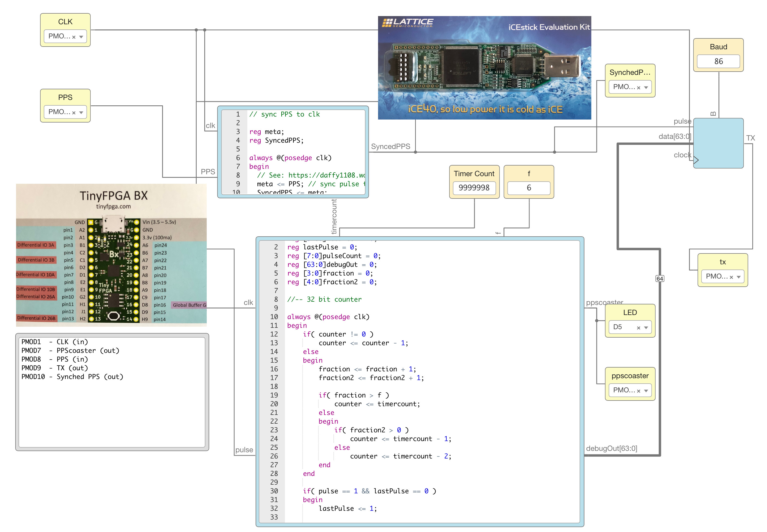The image size is (767, 532).
Task: Click the CLK block title
Action: (65, 22)
